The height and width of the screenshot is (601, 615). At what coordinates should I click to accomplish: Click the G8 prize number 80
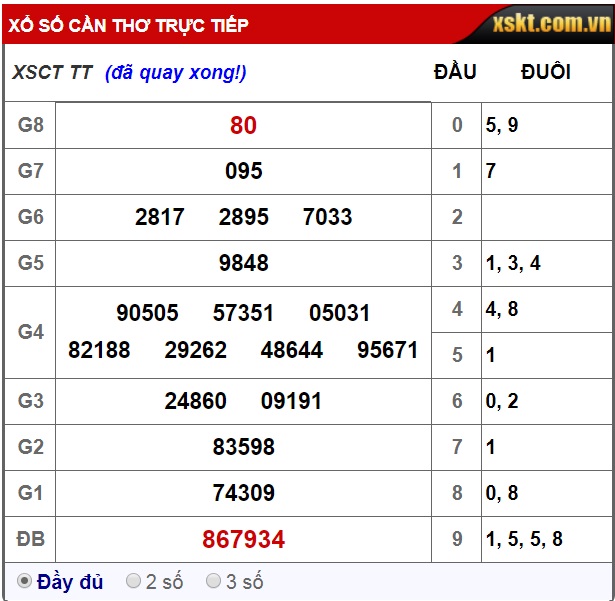click(243, 125)
